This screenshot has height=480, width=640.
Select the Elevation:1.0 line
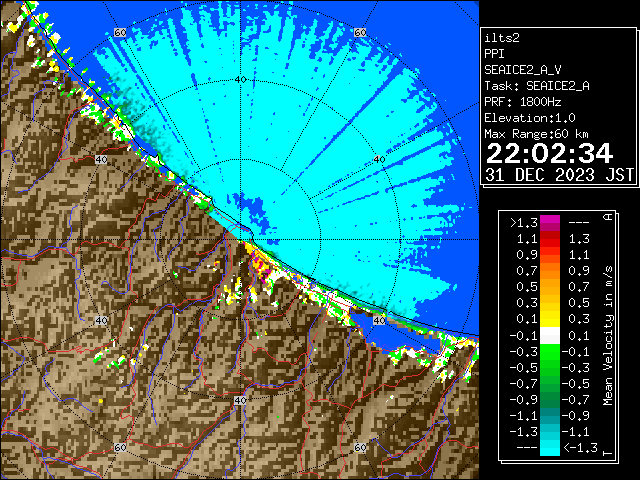click(x=530, y=118)
